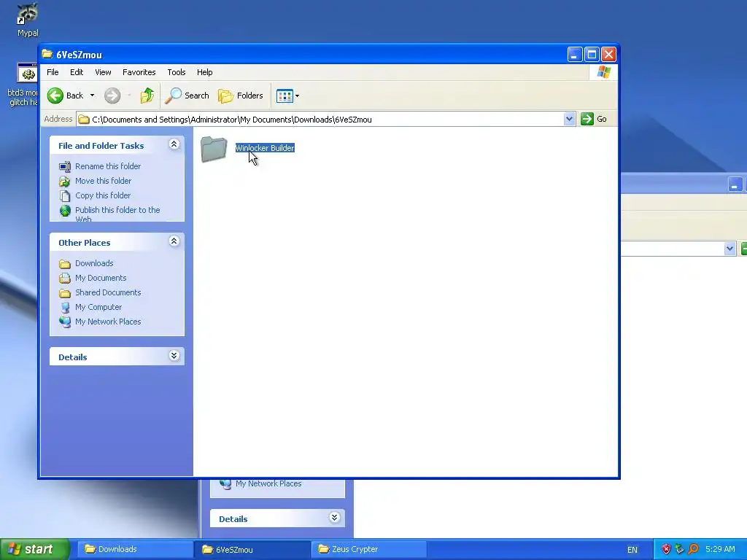
Task: Click the orange magnifier tray icon
Action: click(693, 550)
